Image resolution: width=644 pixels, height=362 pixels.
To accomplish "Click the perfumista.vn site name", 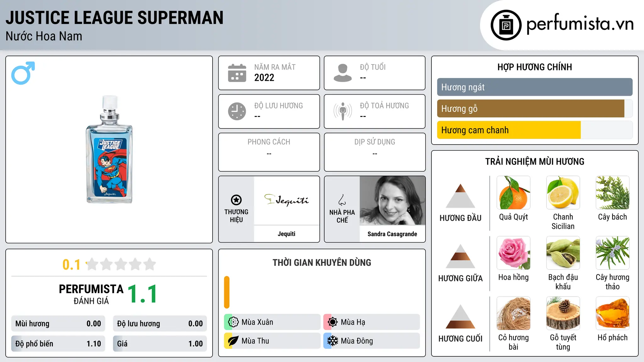I will (580, 24).
